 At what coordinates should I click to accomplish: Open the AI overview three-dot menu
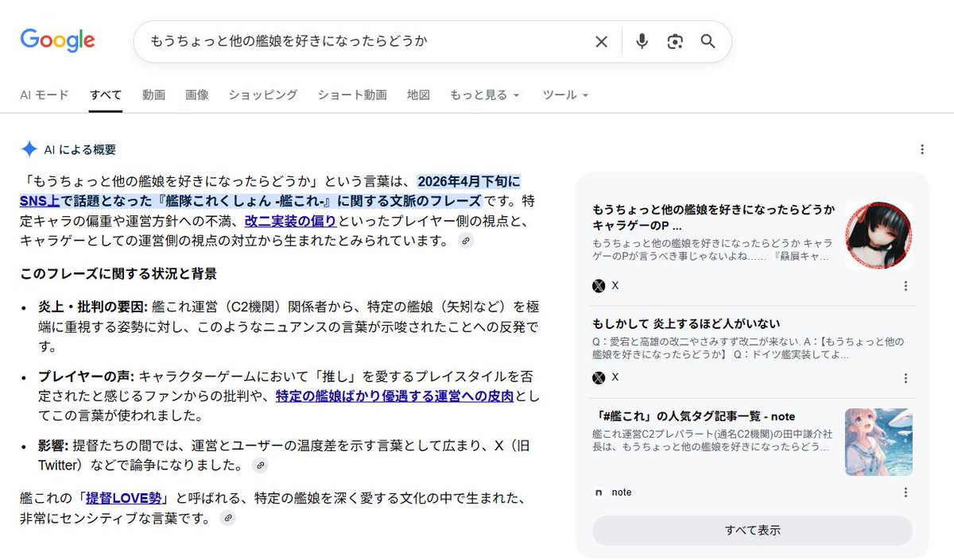pyautogui.click(x=922, y=149)
